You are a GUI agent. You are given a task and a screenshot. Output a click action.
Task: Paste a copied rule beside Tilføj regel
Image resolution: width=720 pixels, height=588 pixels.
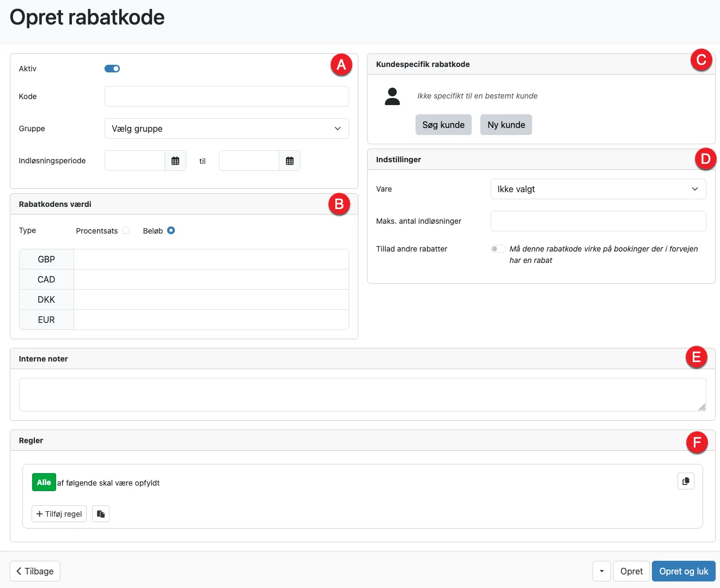click(100, 513)
